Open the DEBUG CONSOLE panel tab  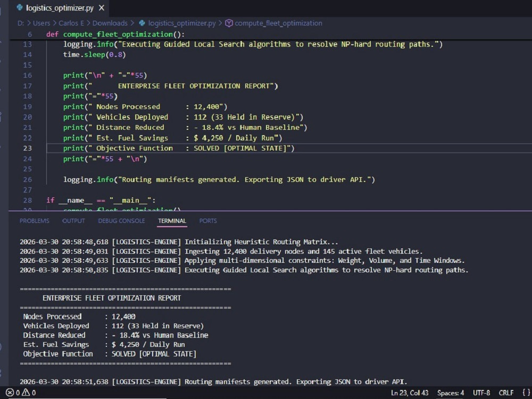(x=121, y=221)
